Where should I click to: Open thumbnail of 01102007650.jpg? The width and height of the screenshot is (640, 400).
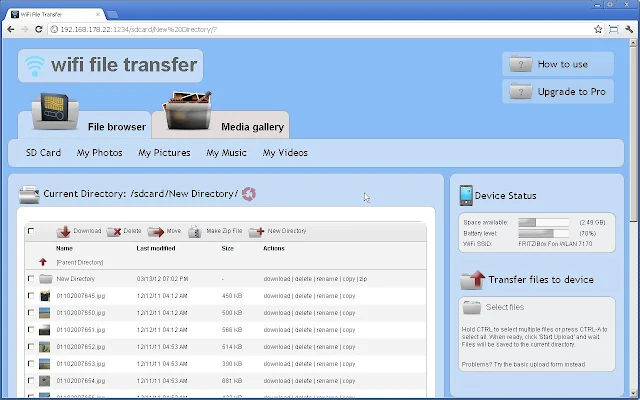pos(44,313)
